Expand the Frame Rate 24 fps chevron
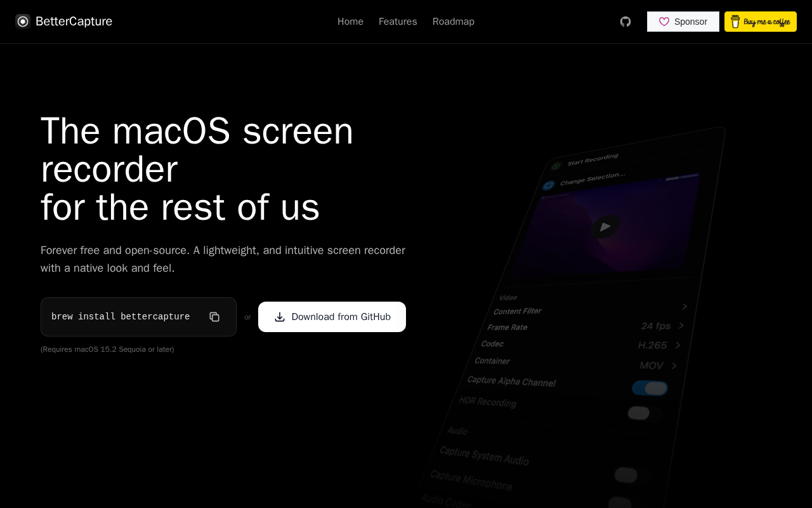The width and height of the screenshot is (812, 508). 681,326
